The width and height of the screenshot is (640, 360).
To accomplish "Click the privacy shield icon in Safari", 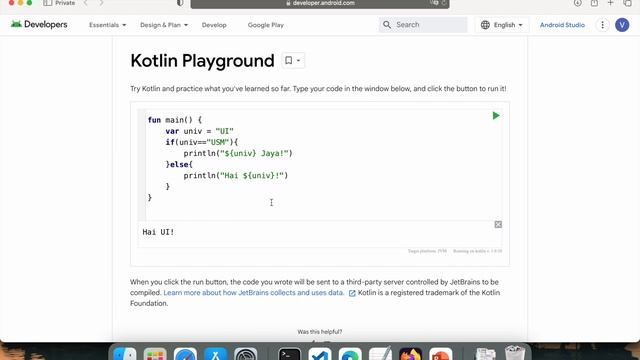I will (x=180, y=3).
